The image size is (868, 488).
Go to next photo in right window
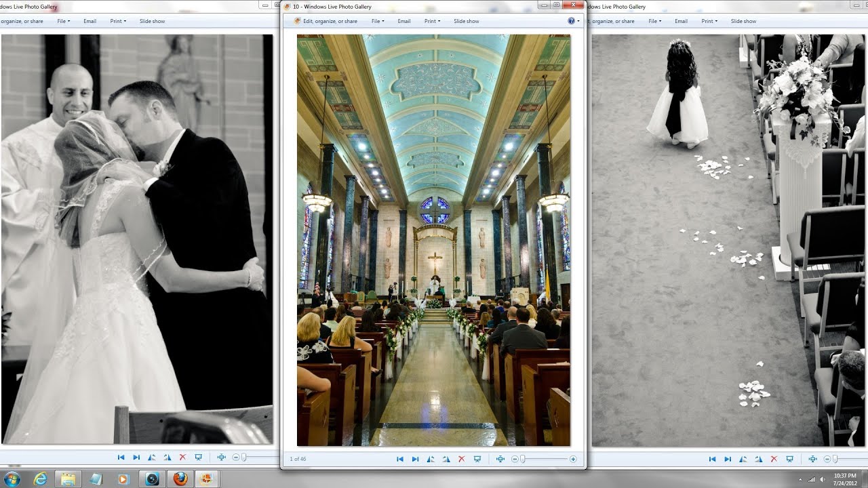[x=728, y=459]
